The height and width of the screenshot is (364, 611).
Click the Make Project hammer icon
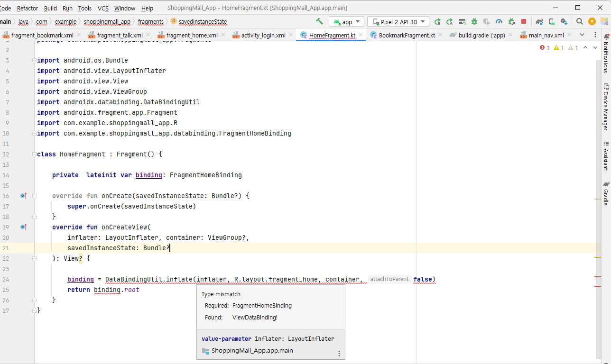[x=320, y=21]
